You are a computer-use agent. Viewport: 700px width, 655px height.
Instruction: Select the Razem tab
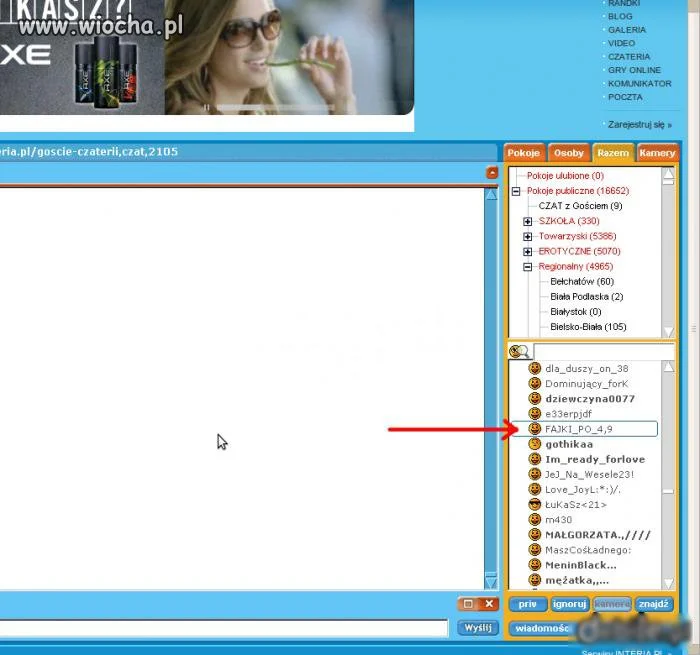(613, 153)
